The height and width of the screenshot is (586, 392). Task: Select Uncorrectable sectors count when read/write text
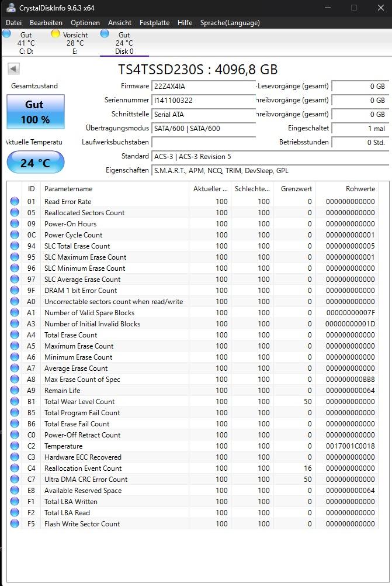(113, 302)
